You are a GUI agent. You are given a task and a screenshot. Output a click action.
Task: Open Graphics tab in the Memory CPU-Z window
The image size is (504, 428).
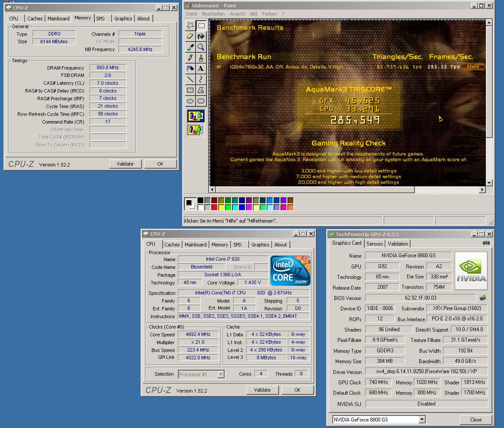pyautogui.click(x=123, y=19)
